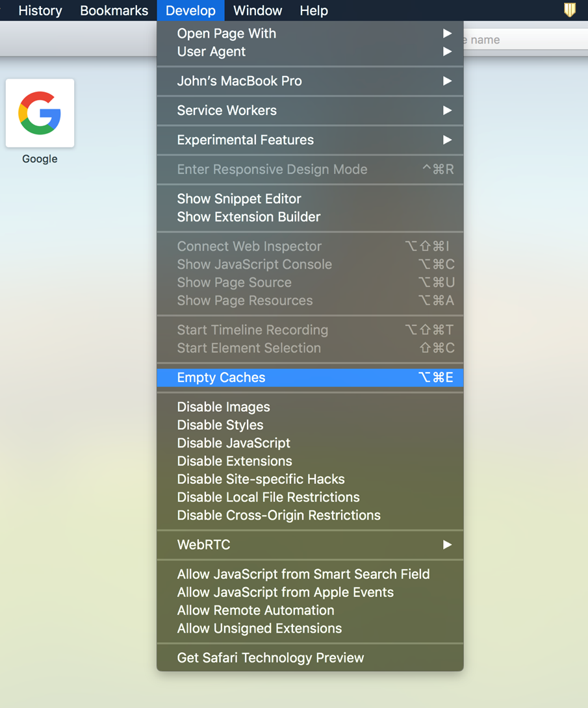Viewport: 588px width, 708px height.
Task: Toggle Allow JavaScript from Smart Search Field
Action: pyautogui.click(x=311, y=574)
